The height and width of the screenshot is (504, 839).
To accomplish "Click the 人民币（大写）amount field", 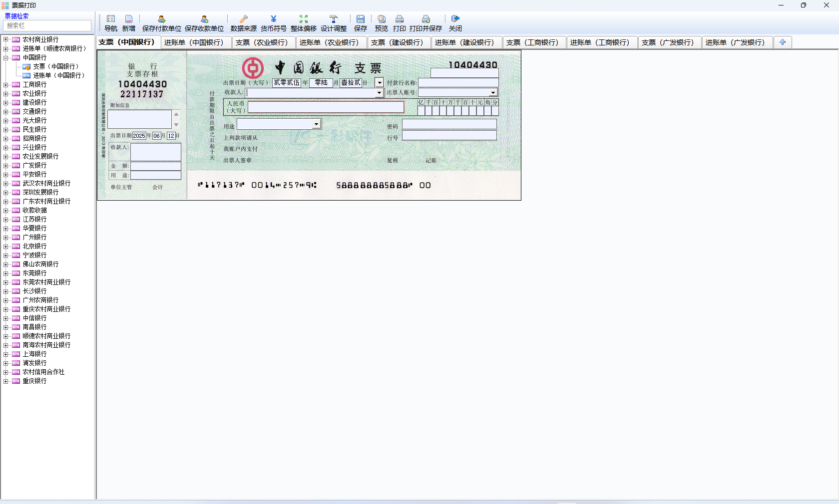I will (x=326, y=107).
